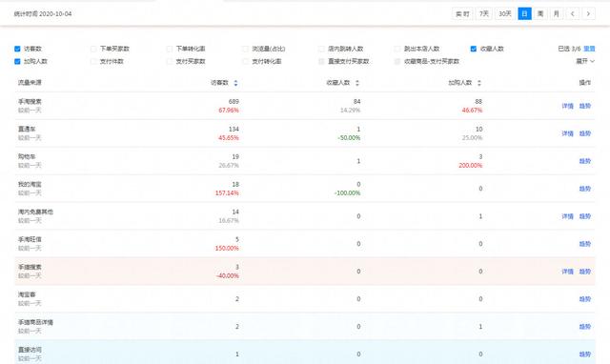The height and width of the screenshot is (364, 610).
Task: Click the 统计时间 2020-10-04 date label
Action: (x=43, y=14)
